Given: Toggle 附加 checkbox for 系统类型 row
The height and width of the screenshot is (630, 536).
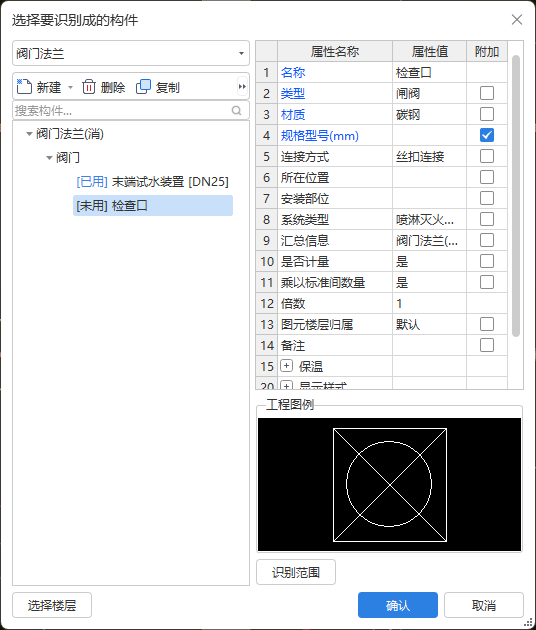Looking at the screenshot, I should 487,219.
